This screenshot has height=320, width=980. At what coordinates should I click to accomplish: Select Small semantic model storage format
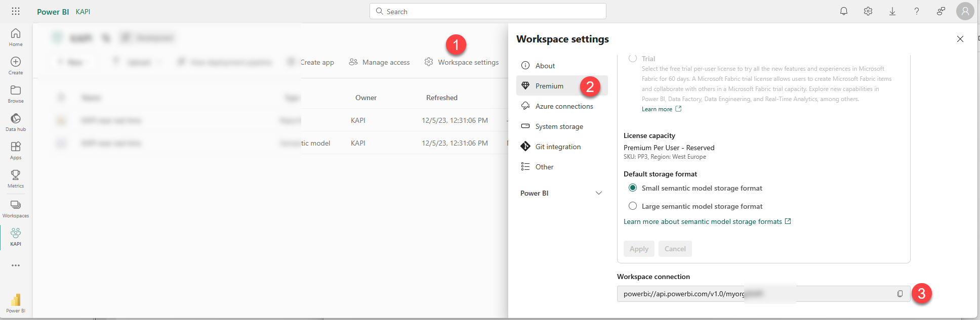point(633,188)
